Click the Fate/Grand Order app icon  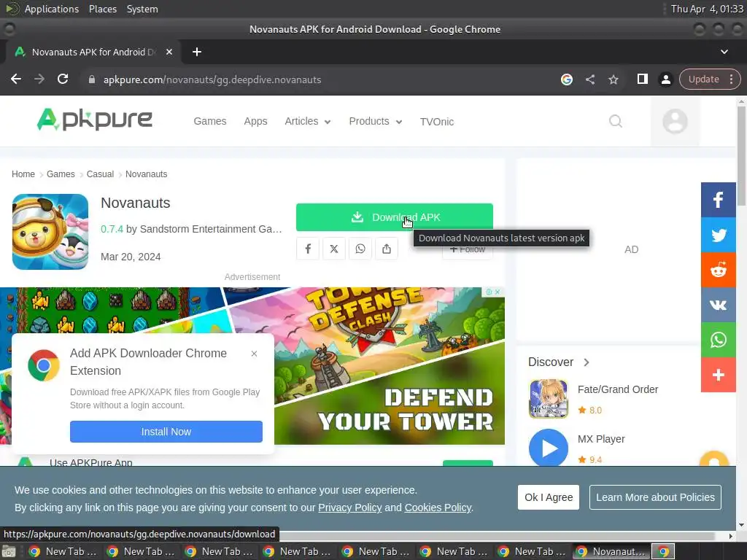coord(549,399)
